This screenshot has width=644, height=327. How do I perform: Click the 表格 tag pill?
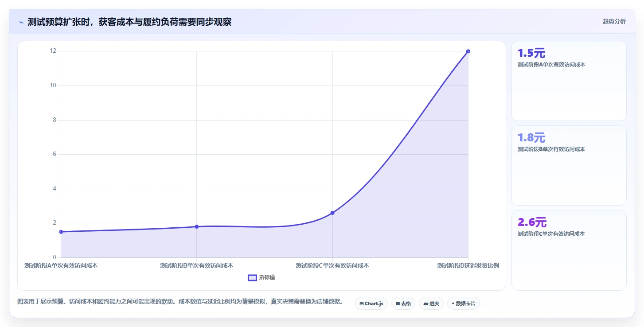(403, 304)
